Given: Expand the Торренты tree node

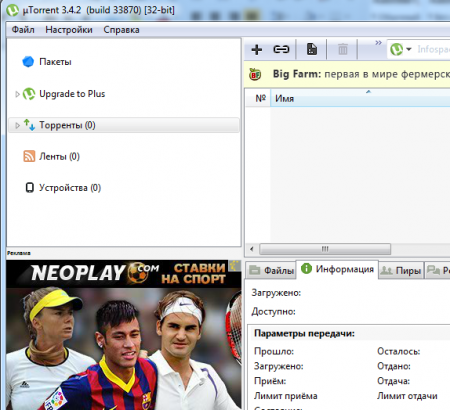Looking at the screenshot, I should (x=17, y=125).
